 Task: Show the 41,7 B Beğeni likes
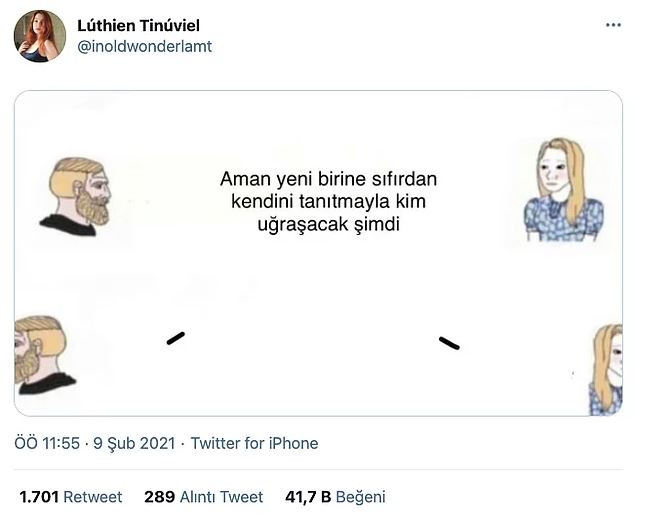pyautogui.click(x=335, y=497)
